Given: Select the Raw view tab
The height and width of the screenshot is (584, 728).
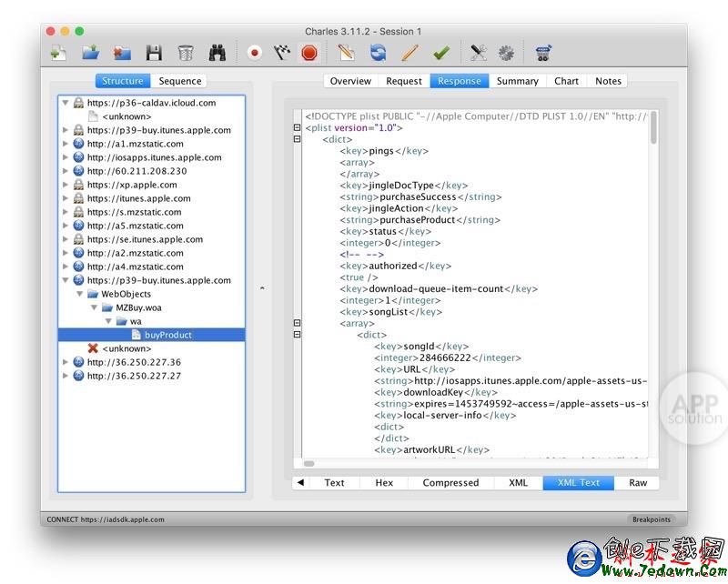Looking at the screenshot, I should point(638,483).
